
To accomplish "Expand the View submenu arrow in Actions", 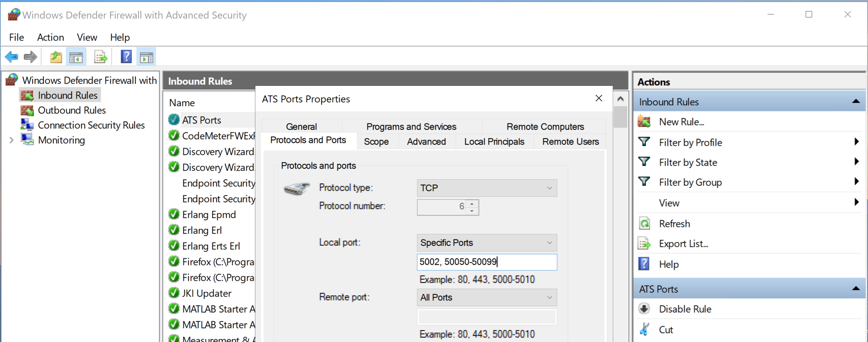I will (x=857, y=202).
